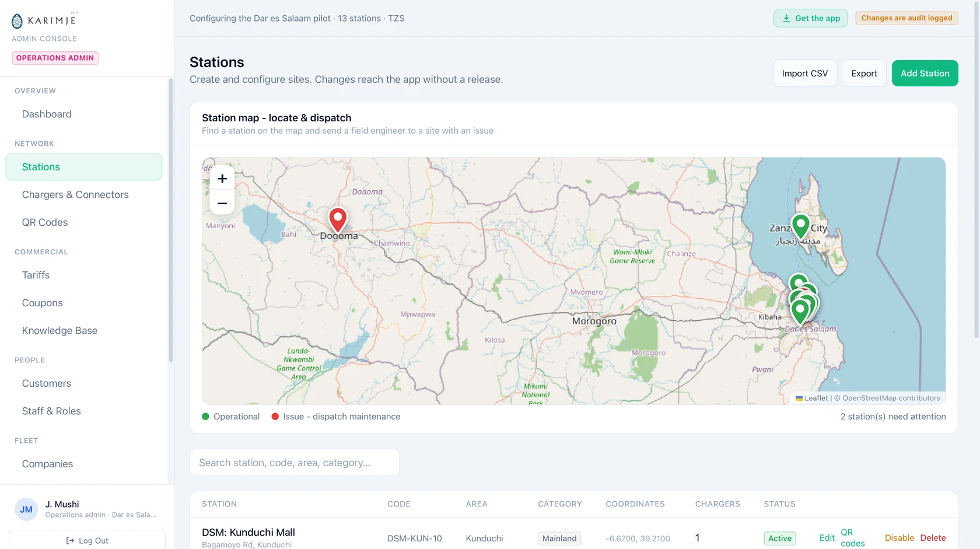This screenshot has height=549, width=980.
Task: Open Dashboard in the sidebar
Action: point(84,114)
